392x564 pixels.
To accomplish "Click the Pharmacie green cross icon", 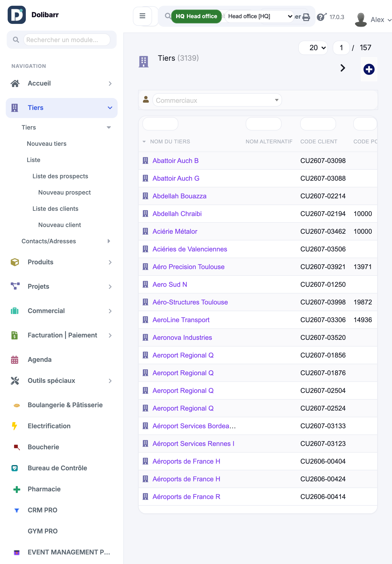I will tap(17, 489).
